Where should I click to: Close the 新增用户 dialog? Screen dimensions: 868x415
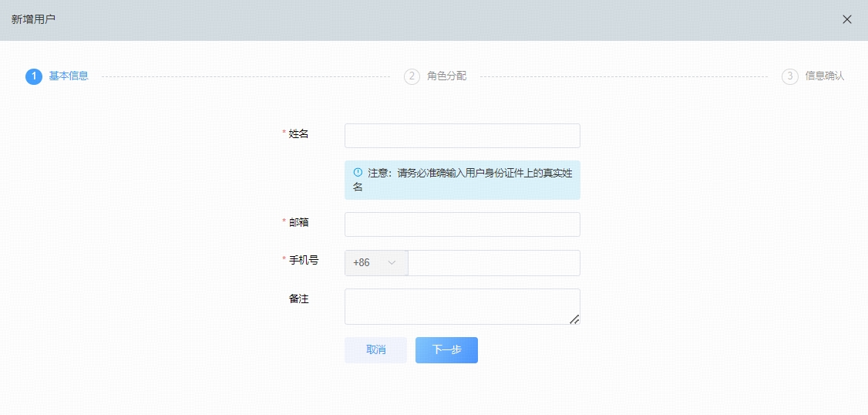(846, 19)
